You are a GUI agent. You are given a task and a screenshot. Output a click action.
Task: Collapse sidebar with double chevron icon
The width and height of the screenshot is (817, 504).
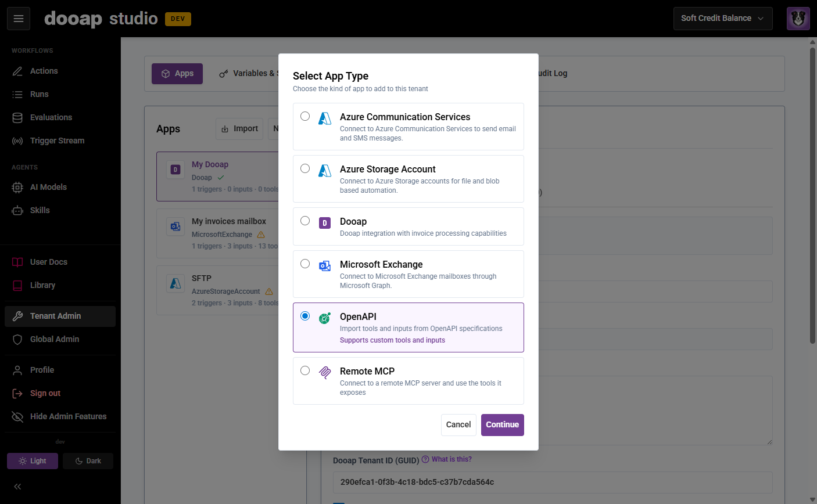[17, 487]
